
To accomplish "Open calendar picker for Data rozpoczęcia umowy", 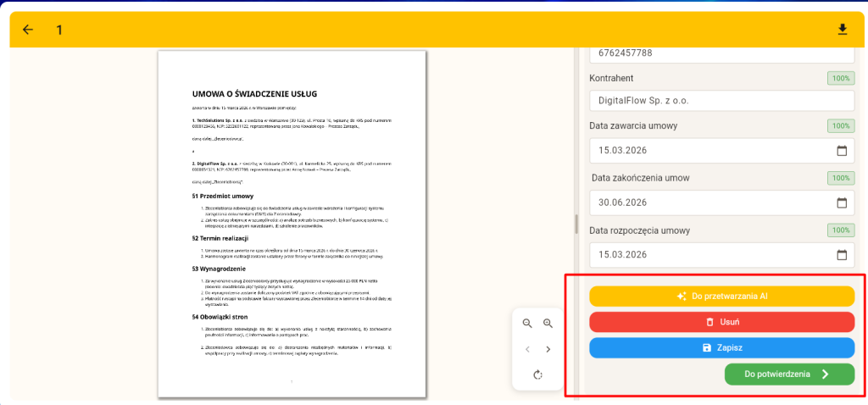I will pyautogui.click(x=842, y=254).
